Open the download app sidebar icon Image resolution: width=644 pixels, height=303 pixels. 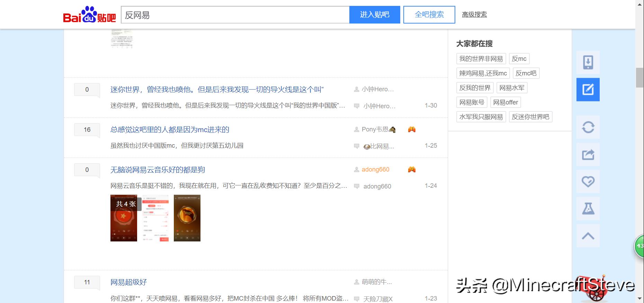pyautogui.click(x=588, y=62)
